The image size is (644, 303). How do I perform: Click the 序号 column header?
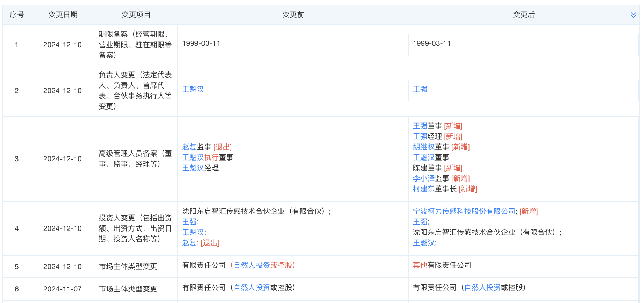(17, 15)
